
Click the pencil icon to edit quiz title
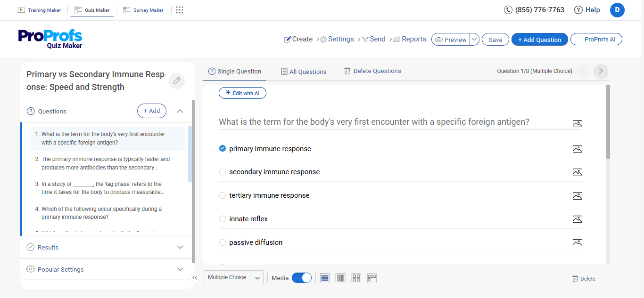pyautogui.click(x=176, y=81)
